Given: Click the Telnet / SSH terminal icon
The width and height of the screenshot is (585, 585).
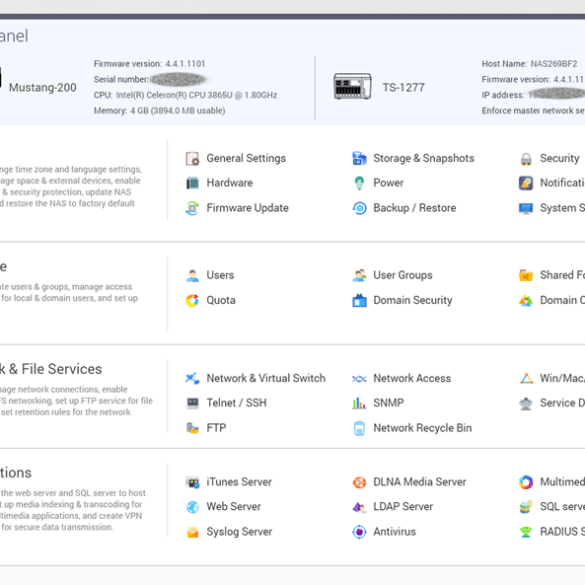Looking at the screenshot, I should point(193,403).
